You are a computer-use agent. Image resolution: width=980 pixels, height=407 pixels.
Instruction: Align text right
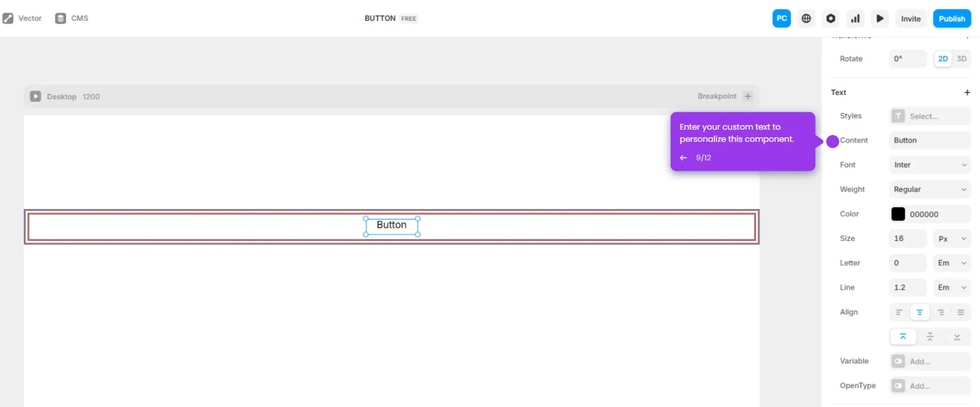[941, 312]
